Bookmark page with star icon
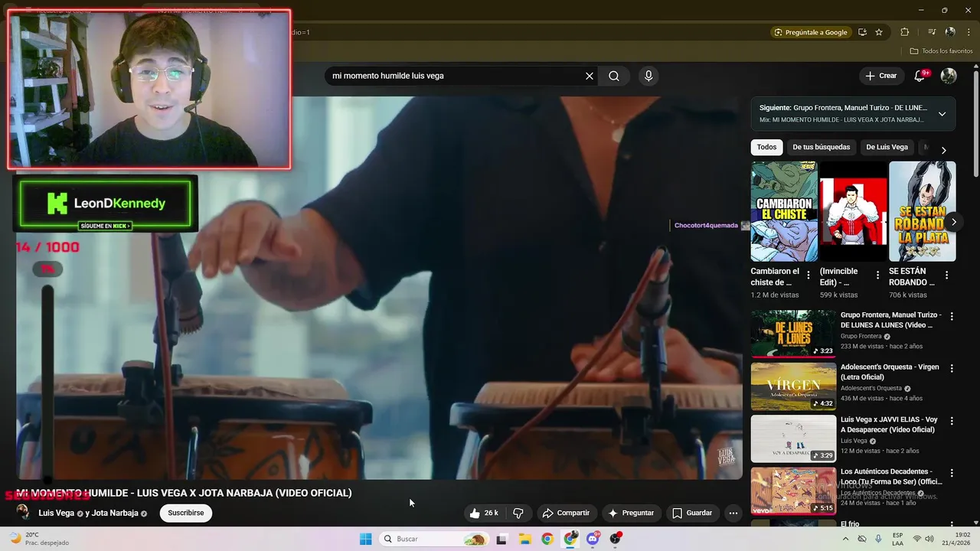Viewport: 980px width, 551px height. pyautogui.click(x=879, y=32)
